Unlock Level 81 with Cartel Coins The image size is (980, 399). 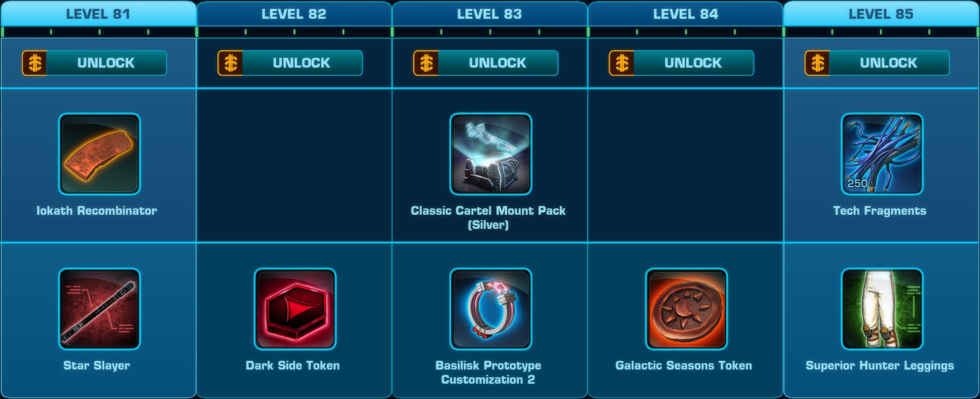[94, 63]
